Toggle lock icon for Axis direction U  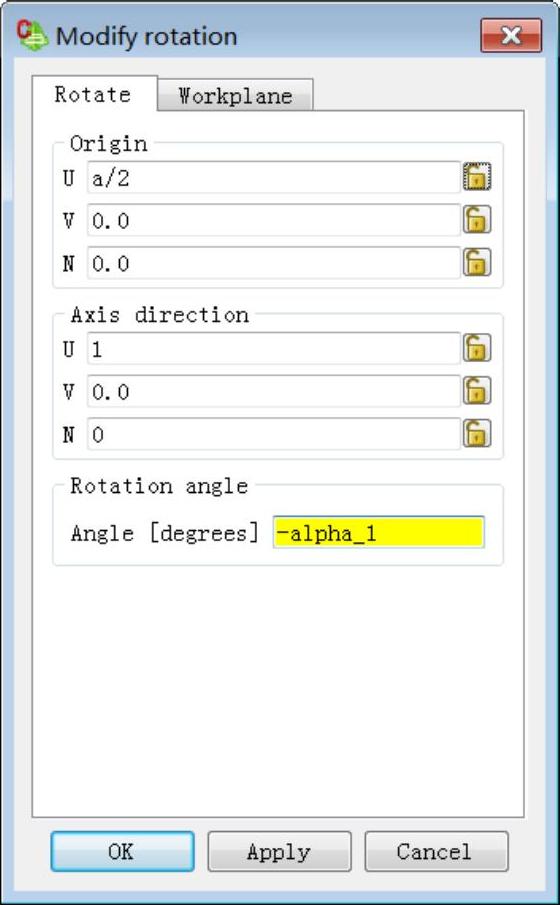tap(477, 348)
